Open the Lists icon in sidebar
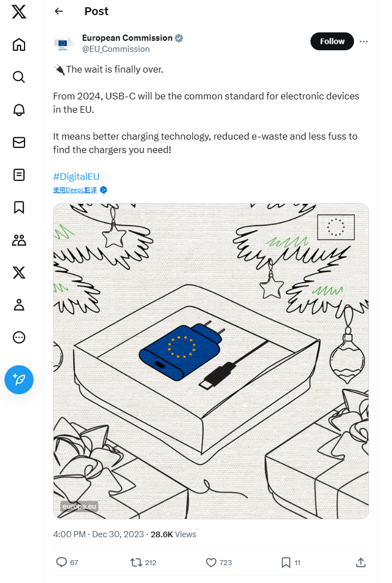Viewport: 392px width, 583px height. pos(19,175)
